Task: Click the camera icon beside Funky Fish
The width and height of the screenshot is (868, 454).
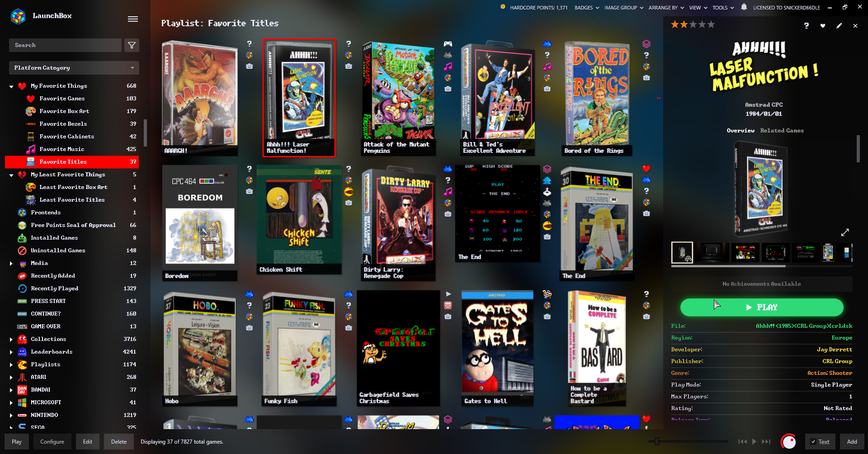Action: point(349,328)
